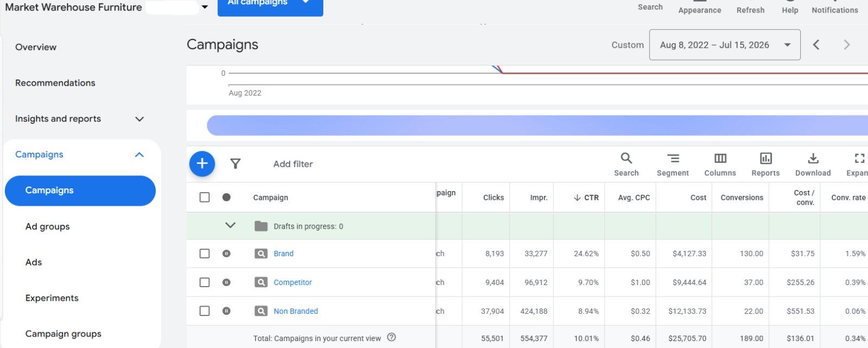The height and width of the screenshot is (348, 868).
Task: Sort by Conversions column header
Action: click(742, 198)
